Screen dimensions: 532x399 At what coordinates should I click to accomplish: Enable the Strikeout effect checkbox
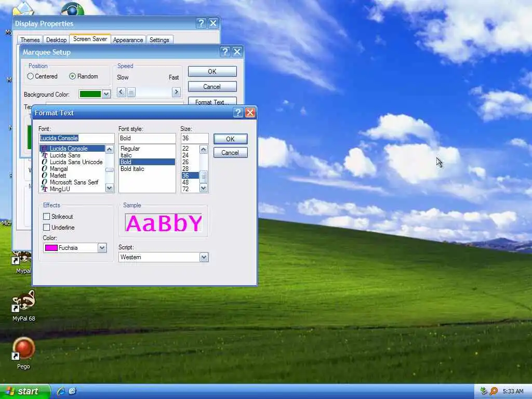point(46,217)
